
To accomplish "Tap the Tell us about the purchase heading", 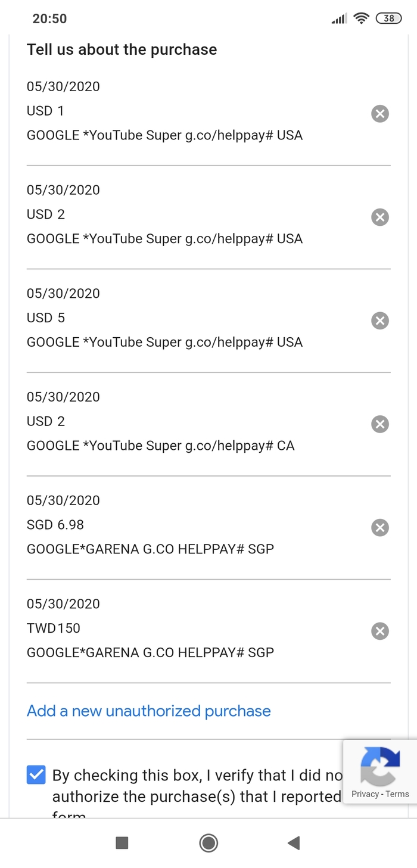I will pyautogui.click(x=122, y=49).
